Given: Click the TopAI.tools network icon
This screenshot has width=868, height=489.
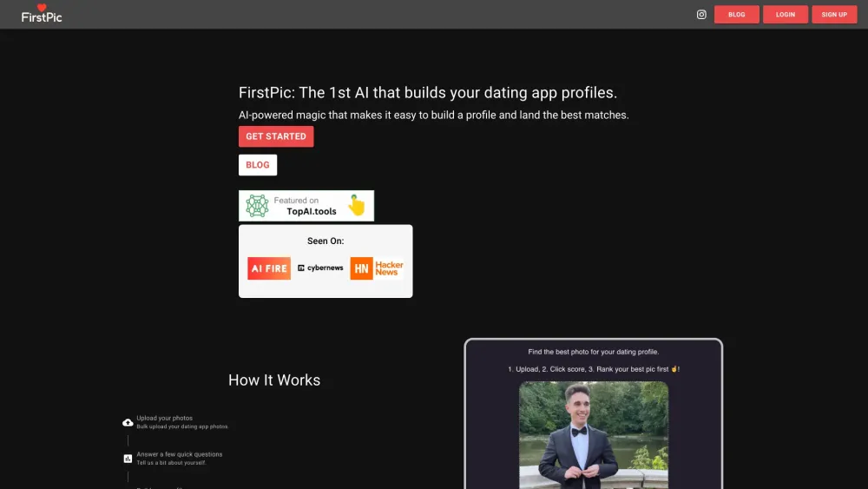Looking at the screenshot, I should [257, 206].
